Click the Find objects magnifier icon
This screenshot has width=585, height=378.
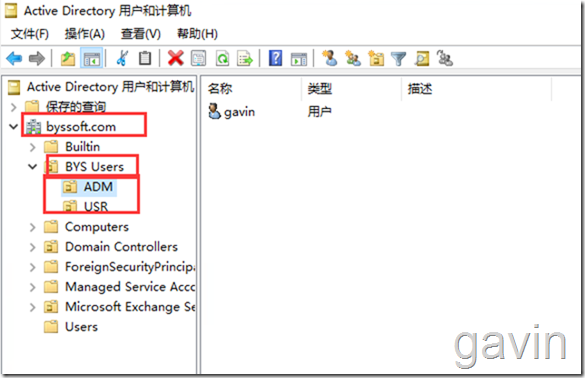[x=422, y=59]
